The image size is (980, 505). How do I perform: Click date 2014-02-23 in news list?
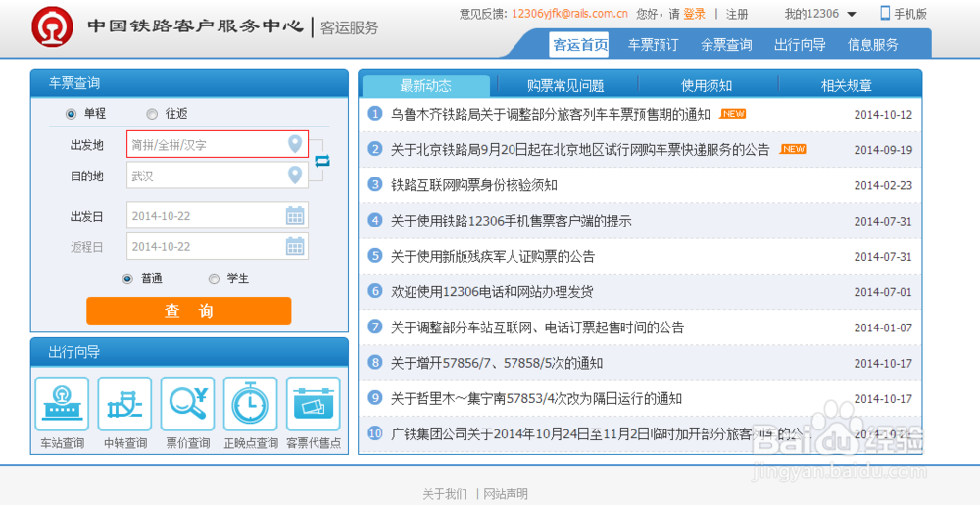(883, 185)
